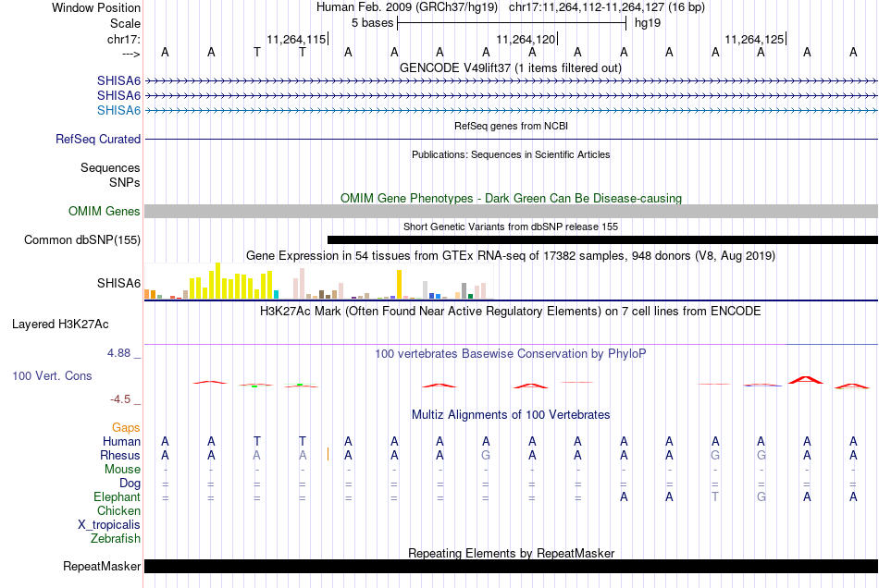The height and width of the screenshot is (588, 879).
Task: Click SHISA6 label beside the GTEx bar chart
Action: tap(118, 283)
